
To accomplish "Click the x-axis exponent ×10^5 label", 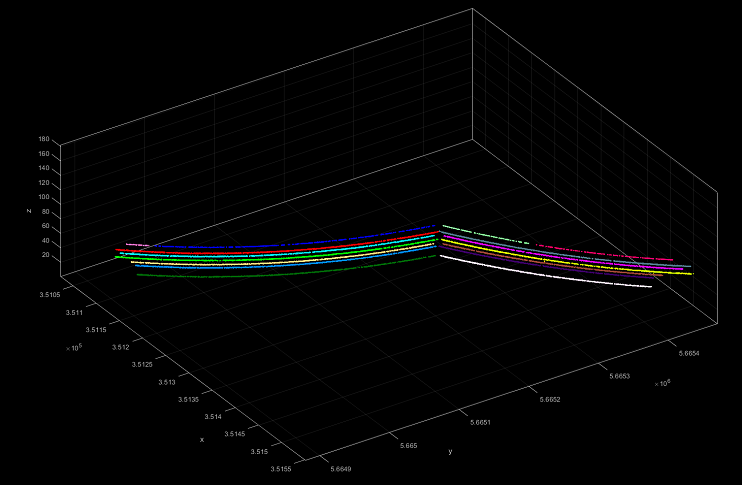I will point(73,347).
